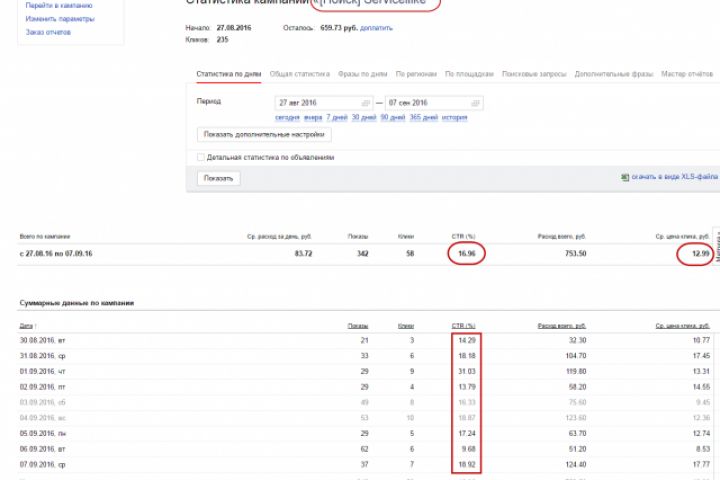Click the spend value '124.40'
Image resolution: width=720 pixels, height=480 pixels.
[x=577, y=465]
